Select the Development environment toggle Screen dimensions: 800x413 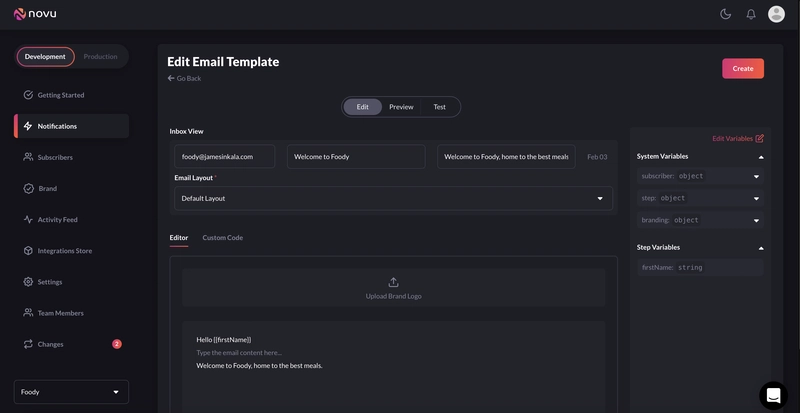coord(45,57)
